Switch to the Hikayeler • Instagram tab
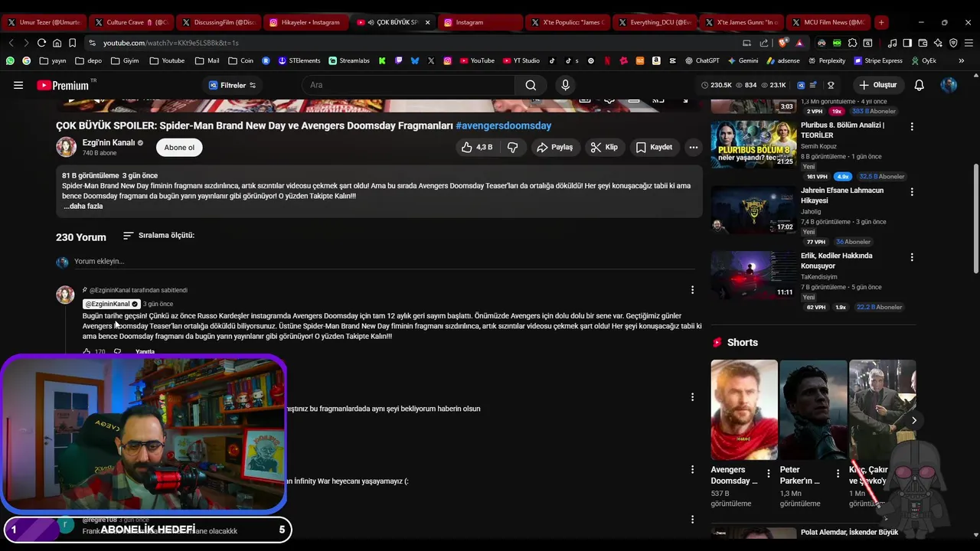The image size is (980, 551). [x=305, y=22]
